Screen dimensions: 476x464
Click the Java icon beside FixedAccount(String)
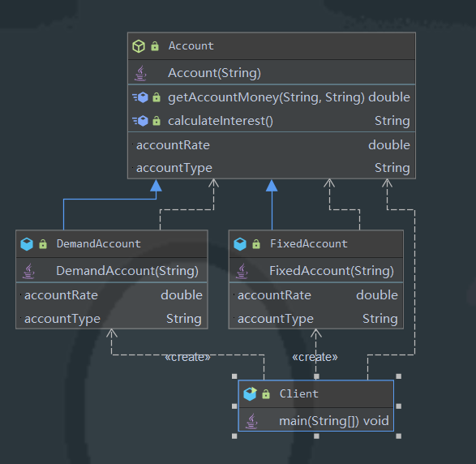[x=242, y=271]
